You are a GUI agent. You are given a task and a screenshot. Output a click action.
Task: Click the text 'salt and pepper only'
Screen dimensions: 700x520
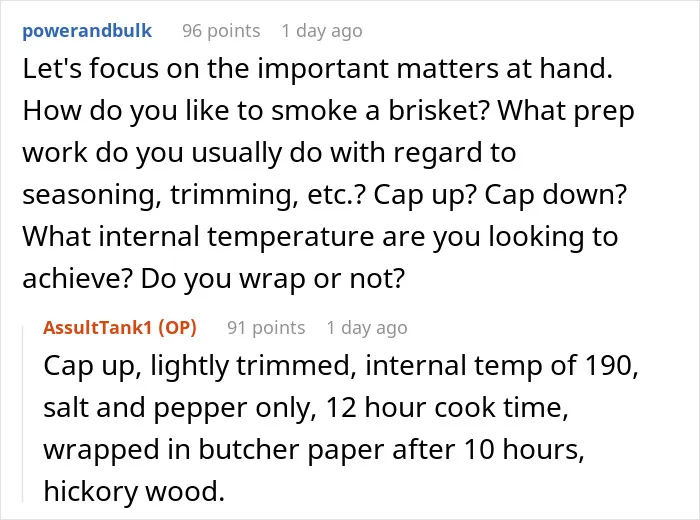180,408
